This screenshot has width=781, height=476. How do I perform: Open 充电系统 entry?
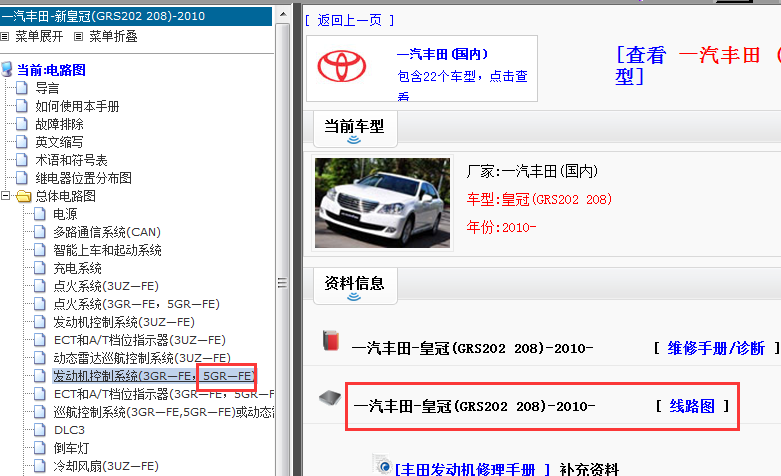click(77, 268)
